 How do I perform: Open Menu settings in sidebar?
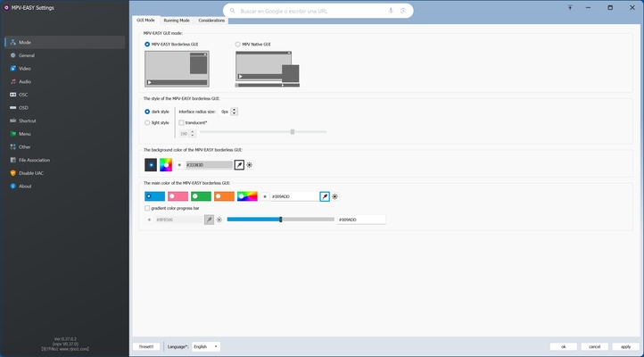click(x=65, y=134)
